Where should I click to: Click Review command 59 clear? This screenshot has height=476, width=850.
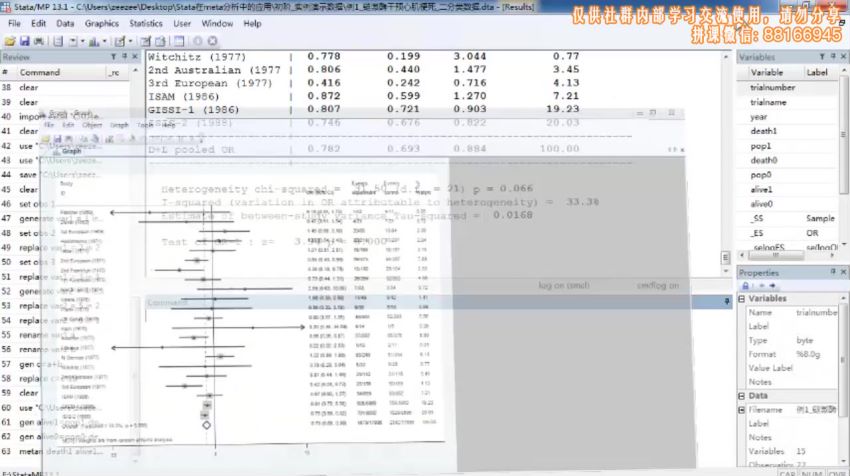(x=65, y=393)
